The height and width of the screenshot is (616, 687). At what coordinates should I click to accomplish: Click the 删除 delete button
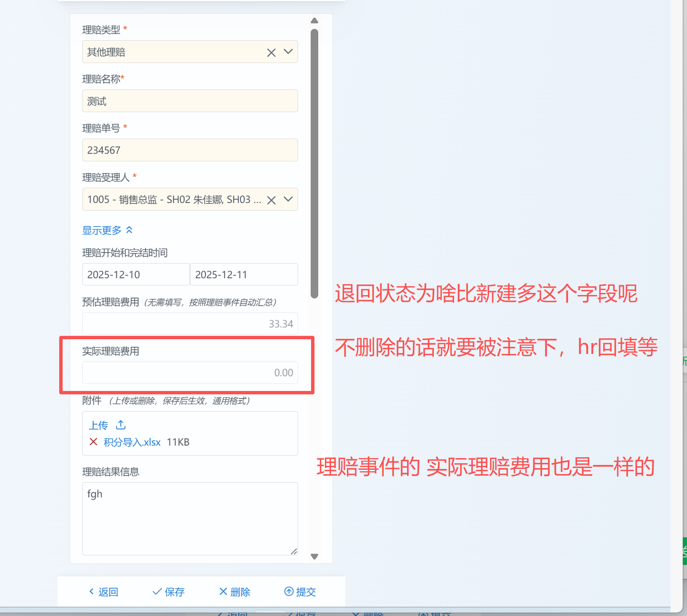pos(235,592)
